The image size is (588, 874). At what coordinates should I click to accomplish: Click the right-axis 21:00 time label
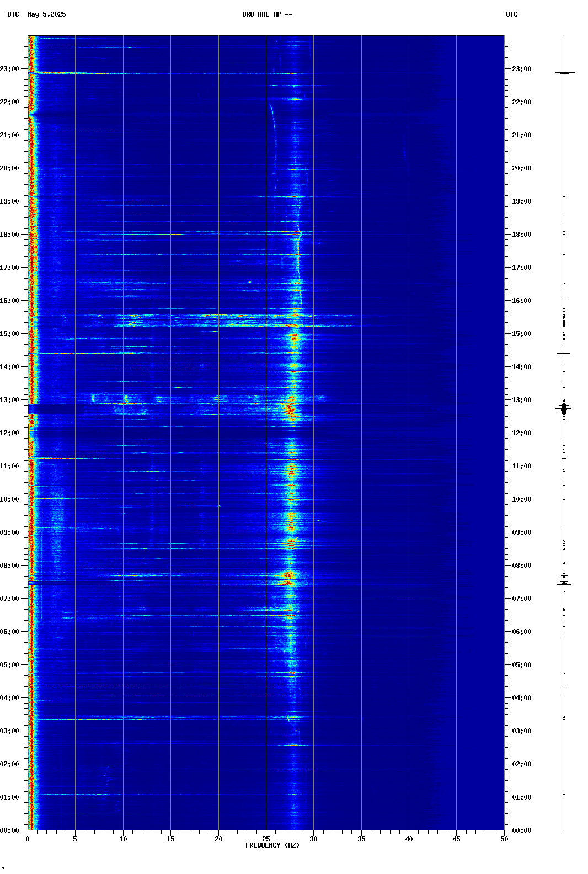(x=522, y=135)
